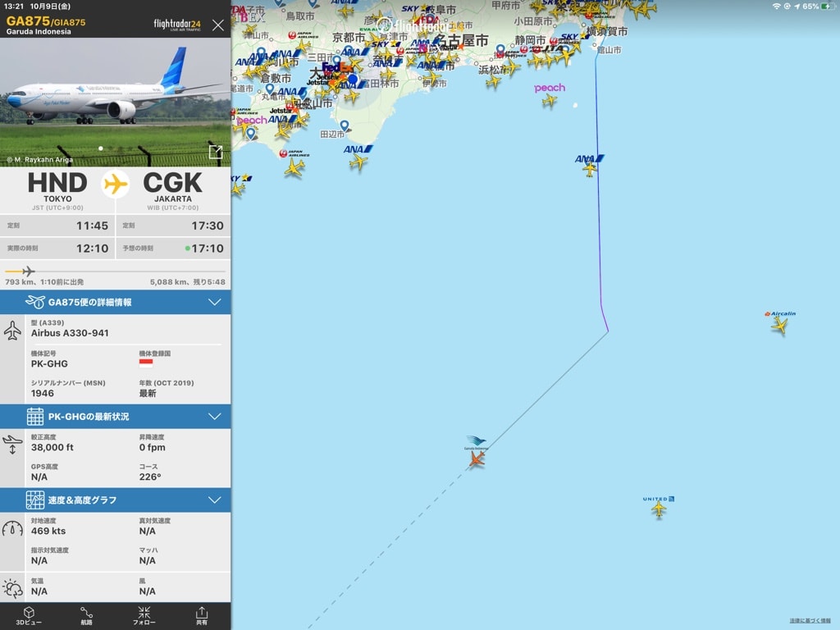This screenshot has width=840, height=630.
Task: Tap the PK-GHG registration value
Action: (x=49, y=363)
